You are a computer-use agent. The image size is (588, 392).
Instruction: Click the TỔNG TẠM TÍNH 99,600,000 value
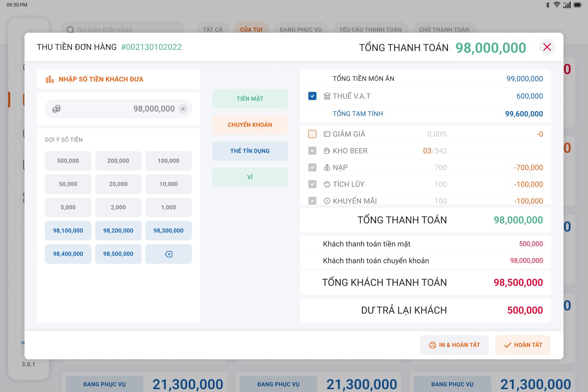pyautogui.click(x=524, y=114)
